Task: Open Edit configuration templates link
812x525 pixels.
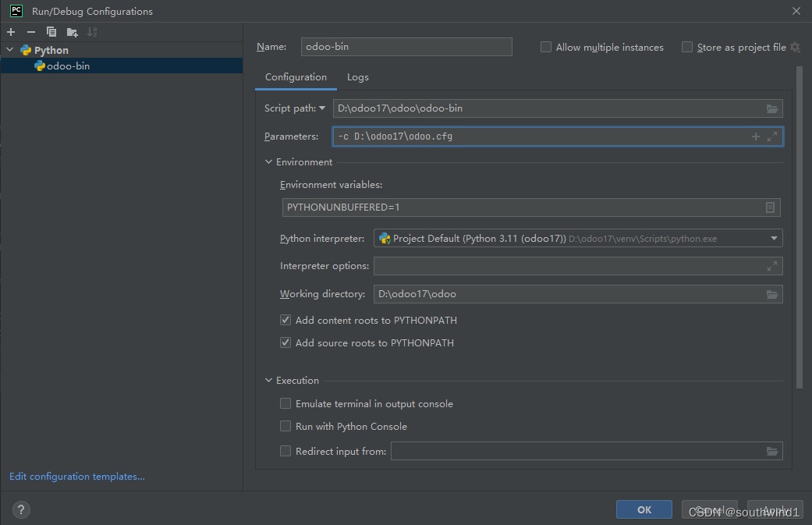Action: click(x=77, y=477)
